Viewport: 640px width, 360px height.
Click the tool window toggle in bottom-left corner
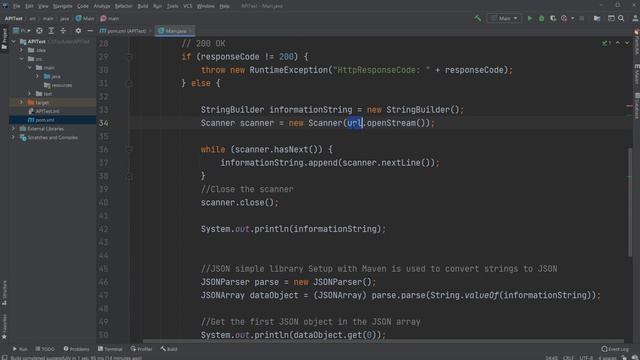point(4,357)
